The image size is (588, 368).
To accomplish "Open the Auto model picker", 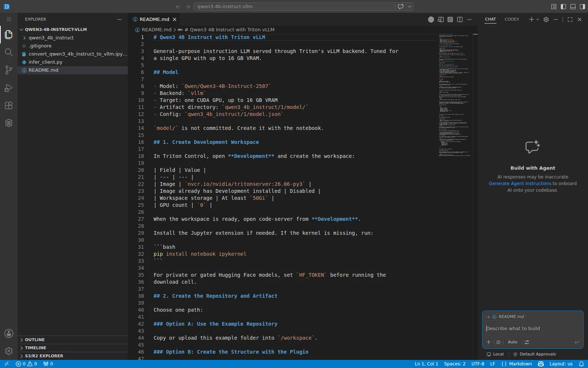I will [x=512, y=342].
